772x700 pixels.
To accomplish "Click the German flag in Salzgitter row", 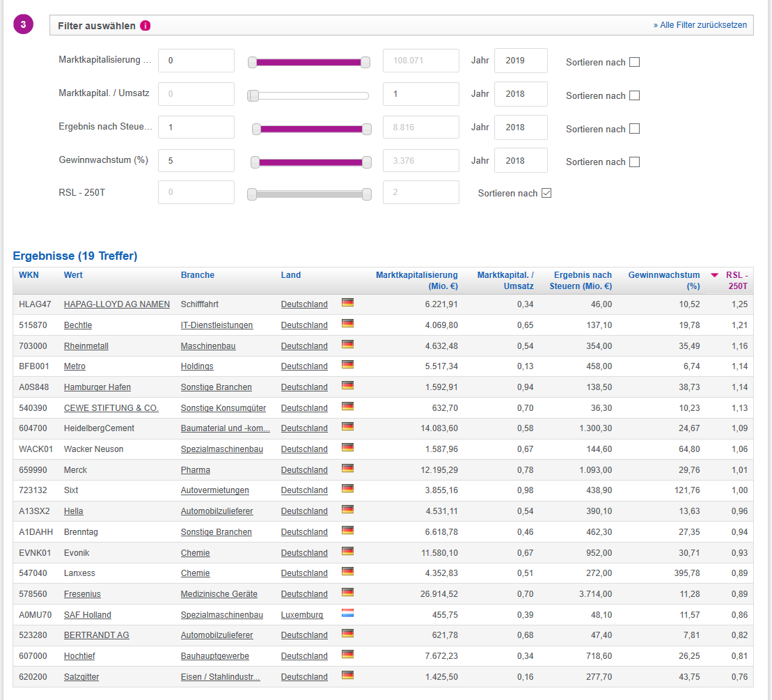I will 347,675.
